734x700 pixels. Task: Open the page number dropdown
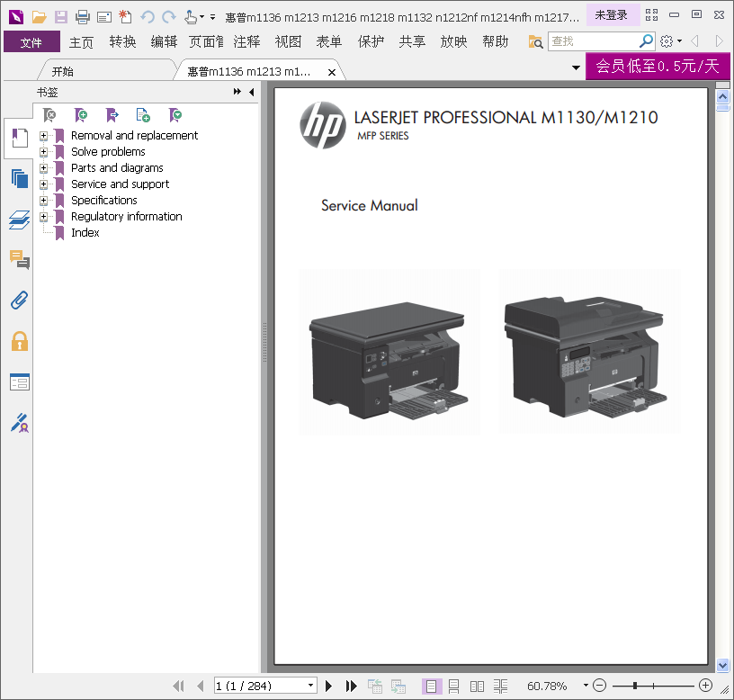coord(310,686)
